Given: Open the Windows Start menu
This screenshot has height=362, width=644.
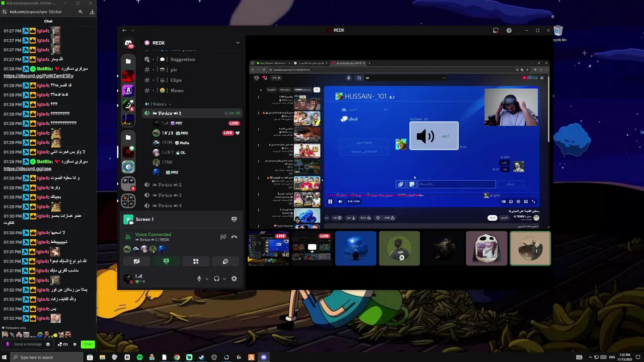Looking at the screenshot, I should pos(5,357).
